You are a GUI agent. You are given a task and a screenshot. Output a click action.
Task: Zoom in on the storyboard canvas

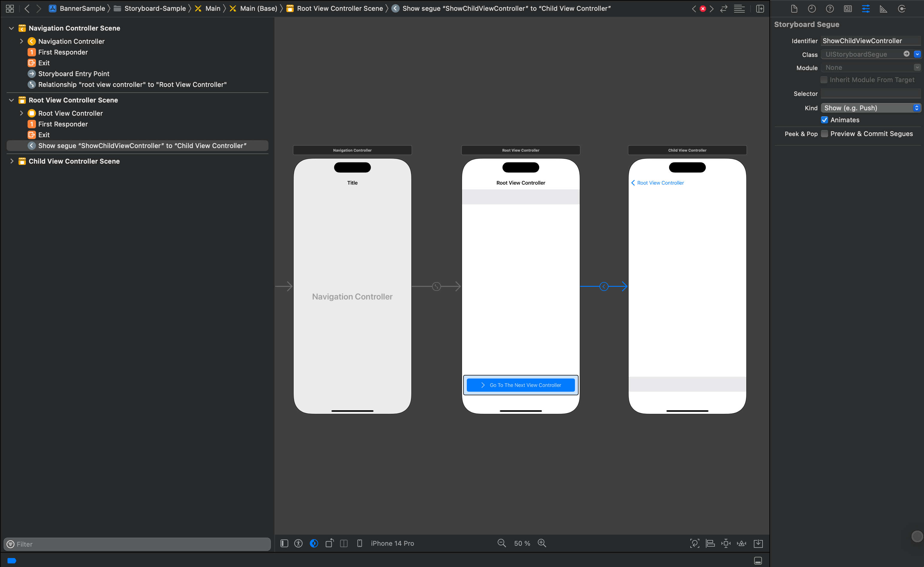[541, 543]
